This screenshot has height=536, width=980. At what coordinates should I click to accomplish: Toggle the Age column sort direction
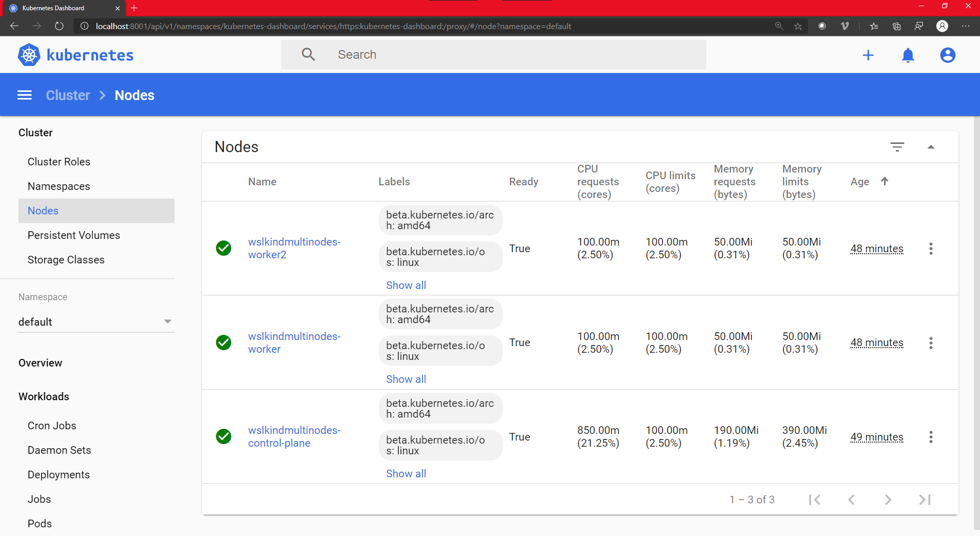click(885, 181)
